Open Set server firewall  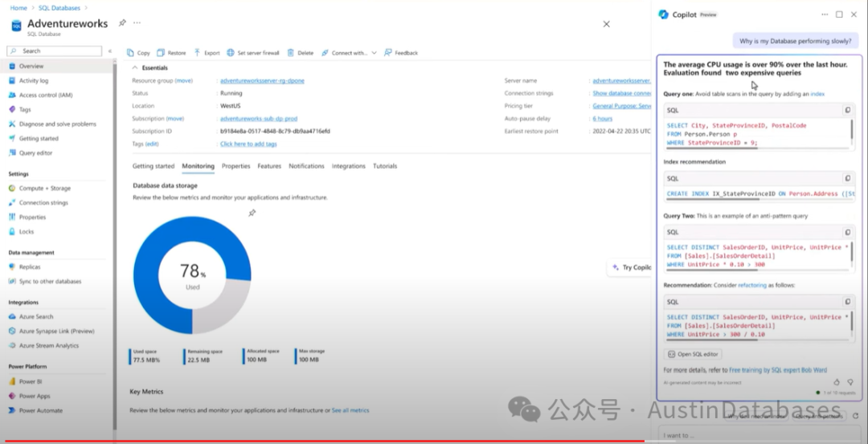[x=253, y=53]
